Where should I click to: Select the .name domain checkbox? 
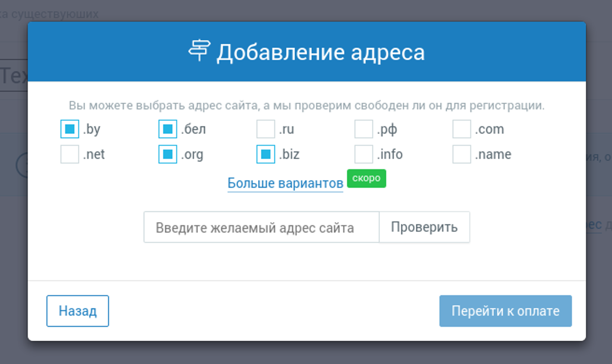[462, 154]
